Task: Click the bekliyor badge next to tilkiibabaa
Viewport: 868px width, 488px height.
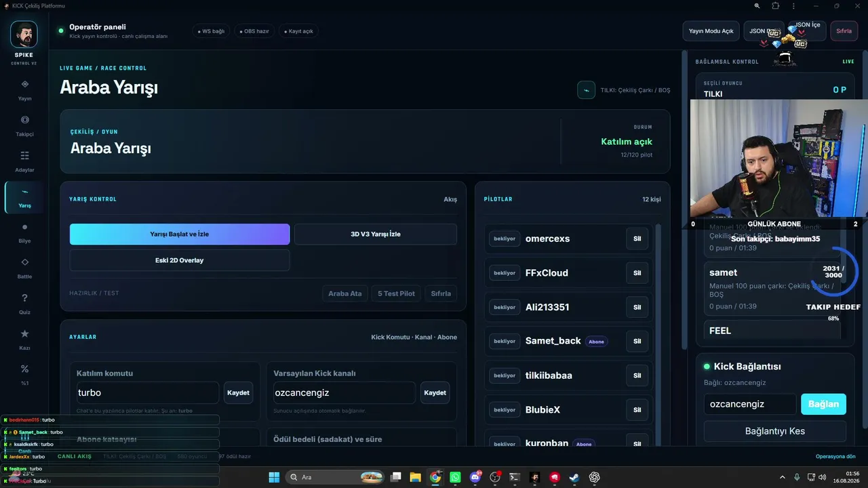Action: click(505, 375)
